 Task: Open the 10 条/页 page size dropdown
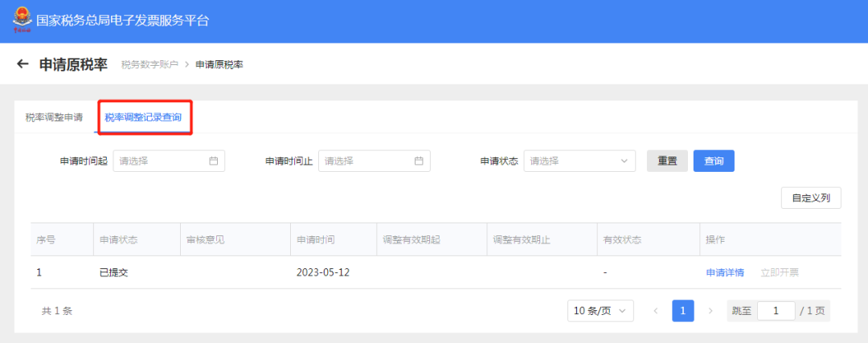click(x=600, y=311)
